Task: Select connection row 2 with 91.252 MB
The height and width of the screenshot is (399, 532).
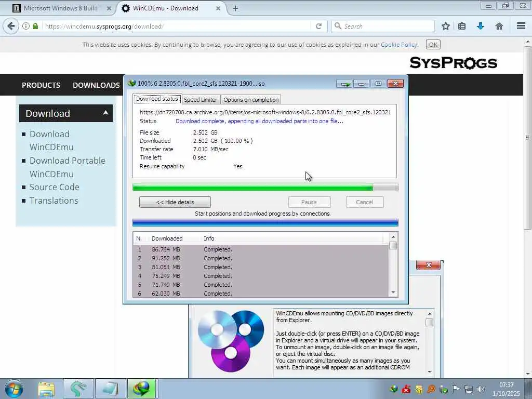Action: tap(261, 258)
